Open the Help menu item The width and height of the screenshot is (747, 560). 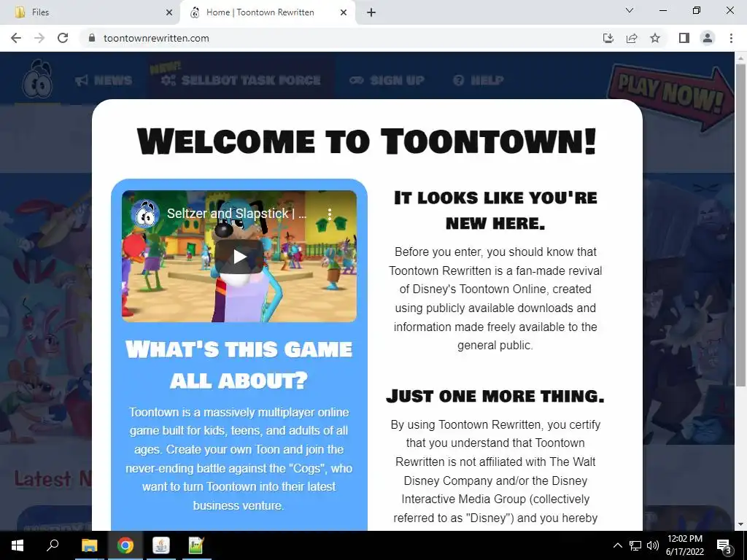478,80
